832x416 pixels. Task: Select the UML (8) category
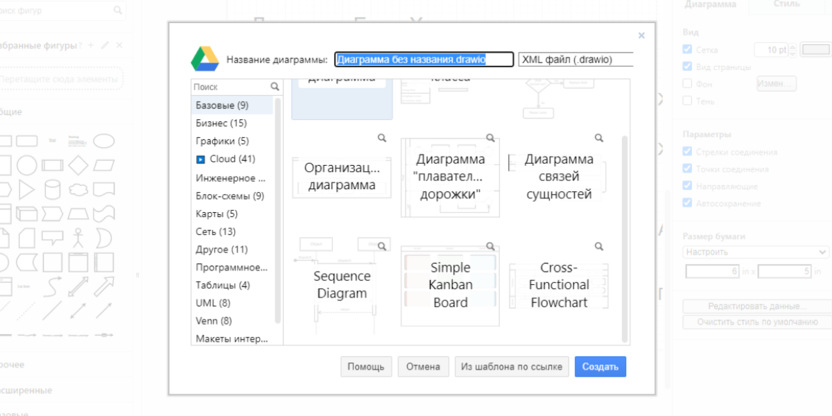tap(232, 303)
